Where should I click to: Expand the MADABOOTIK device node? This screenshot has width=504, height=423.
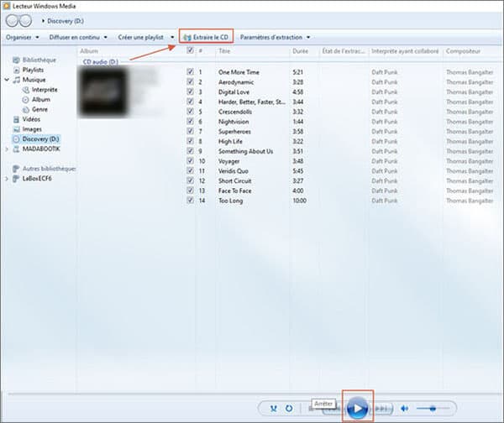[7, 149]
